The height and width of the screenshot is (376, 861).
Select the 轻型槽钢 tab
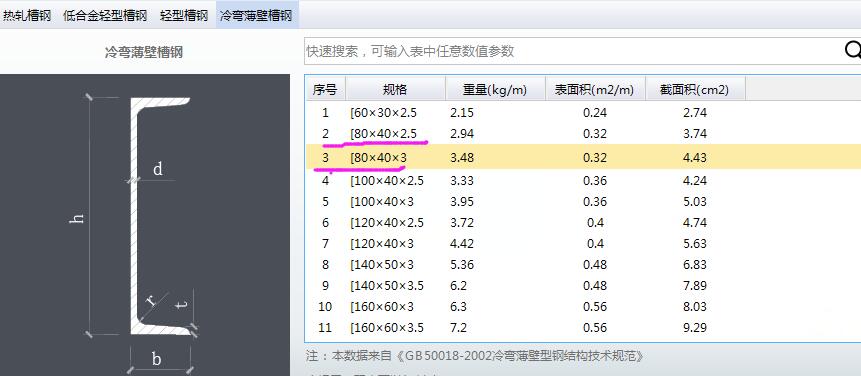(x=184, y=15)
